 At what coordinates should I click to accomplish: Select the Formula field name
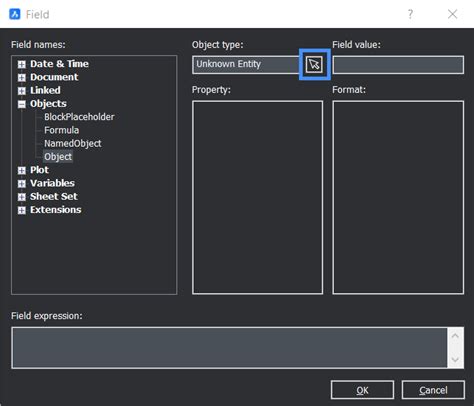pyautogui.click(x=61, y=130)
